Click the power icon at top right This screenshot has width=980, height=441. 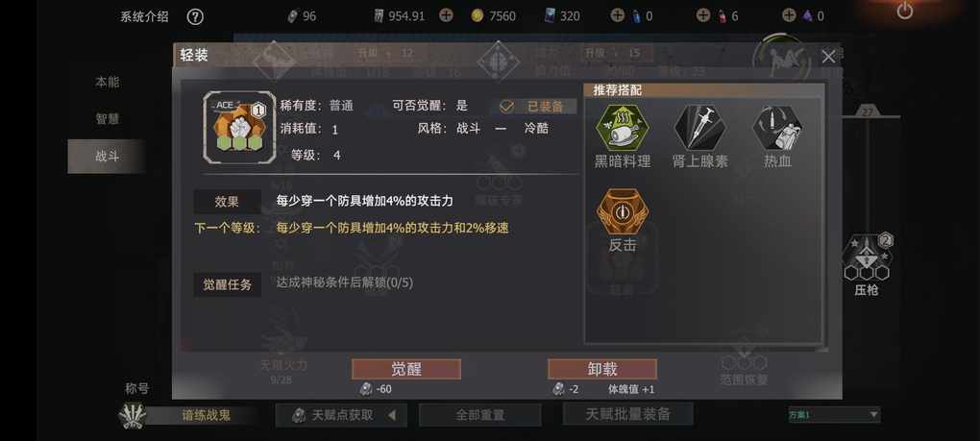pos(904,12)
